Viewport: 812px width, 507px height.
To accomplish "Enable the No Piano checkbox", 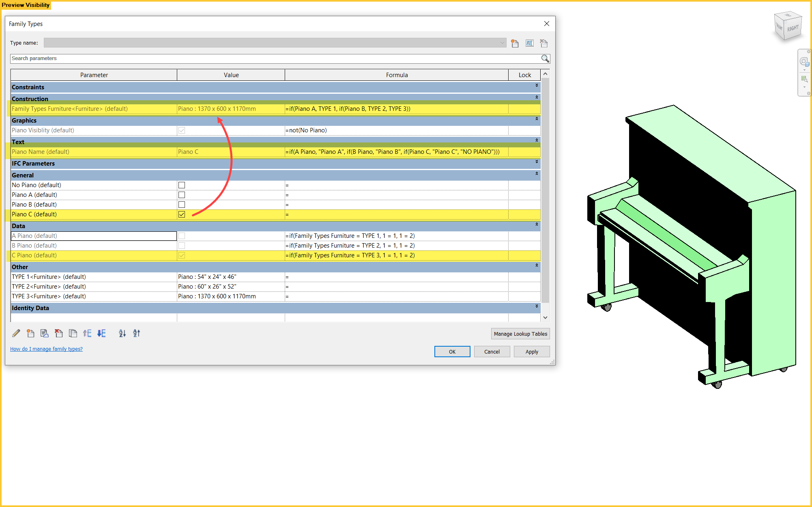I will click(181, 185).
